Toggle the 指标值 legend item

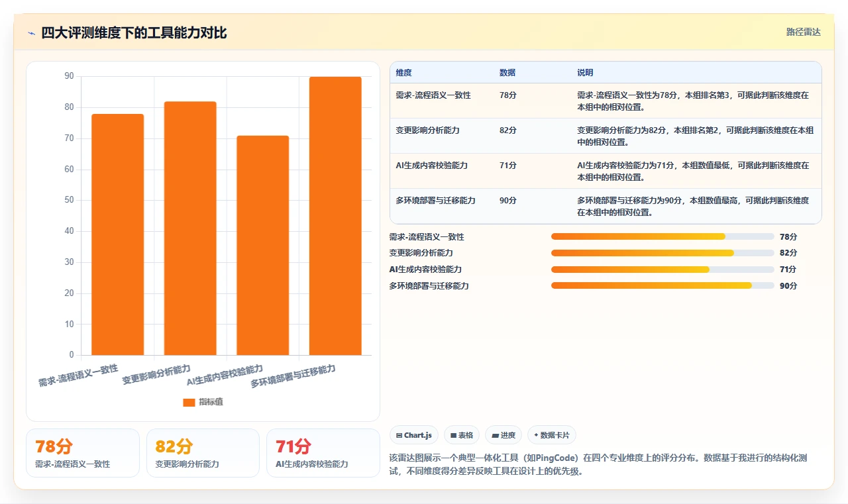click(203, 402)
